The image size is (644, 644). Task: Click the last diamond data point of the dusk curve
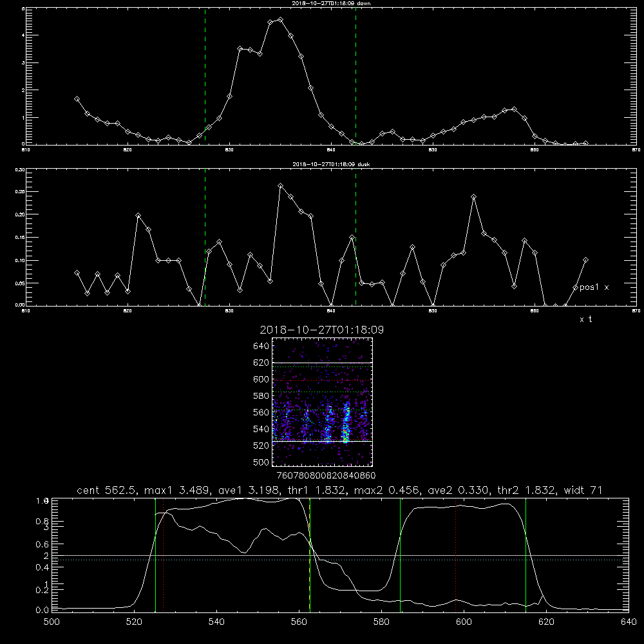tap(585, 260)
